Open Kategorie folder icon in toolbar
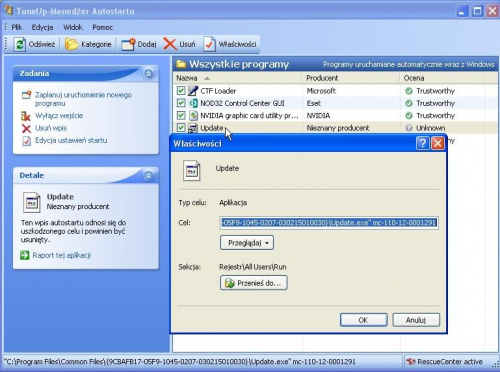Image resolution: width=500 pixels, height=372 pixels. [x=71, y=44]
